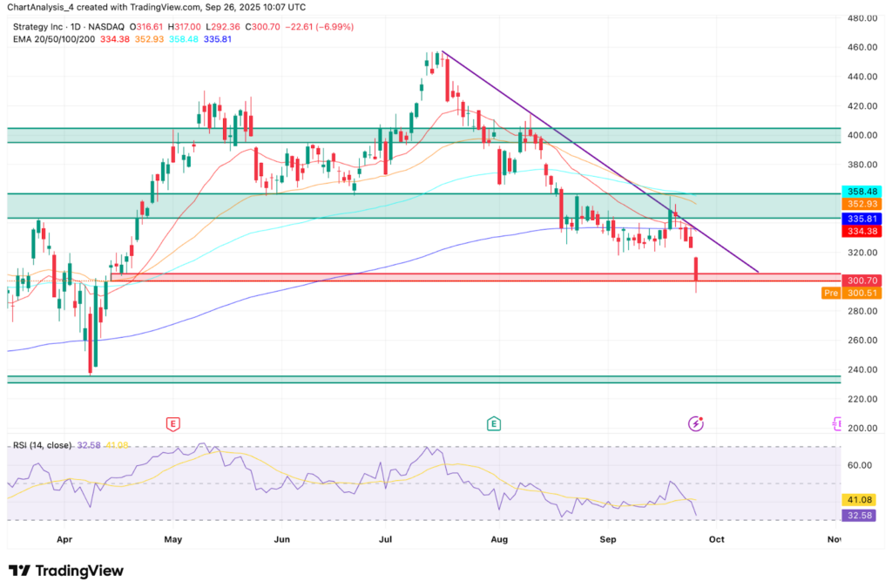Image resolution: width=892 pixels, height=588 pixels.
Task: Click the Sep label on the time axis
Action: (x=608, y=540)
